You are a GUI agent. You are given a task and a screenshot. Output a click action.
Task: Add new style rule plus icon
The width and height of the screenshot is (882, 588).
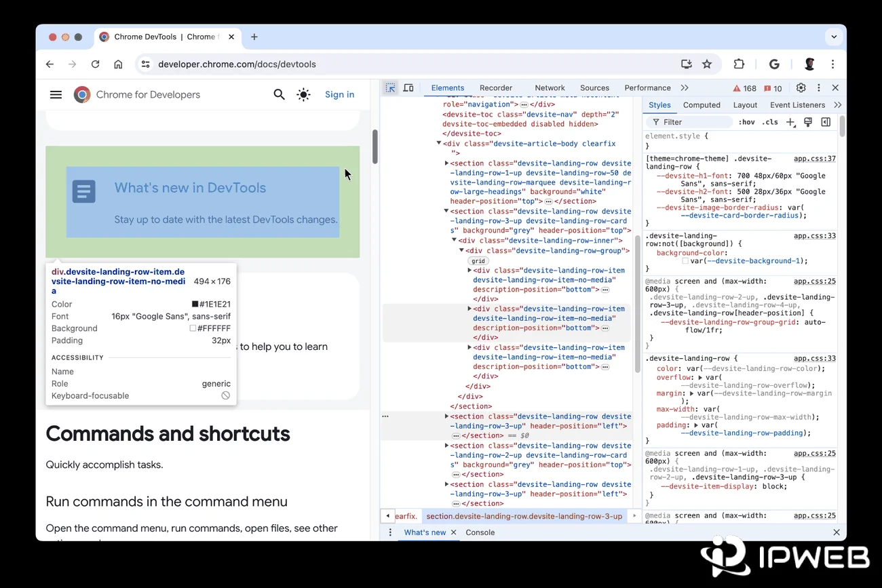tap(790, 122)
